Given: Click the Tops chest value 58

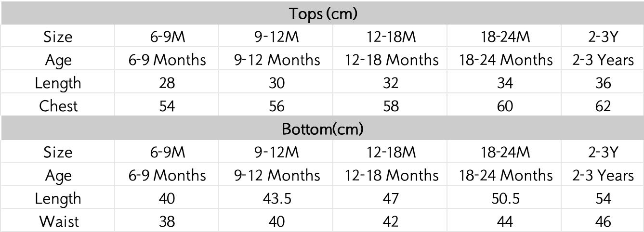Looking at the screenshot, I should click(x=391, y=106).
